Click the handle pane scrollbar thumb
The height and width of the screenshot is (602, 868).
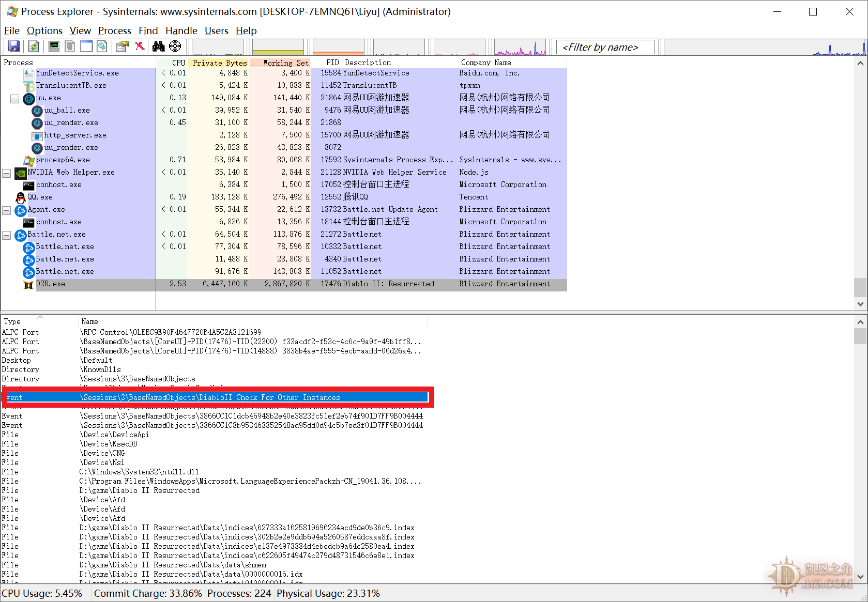(x=860, y=336)
